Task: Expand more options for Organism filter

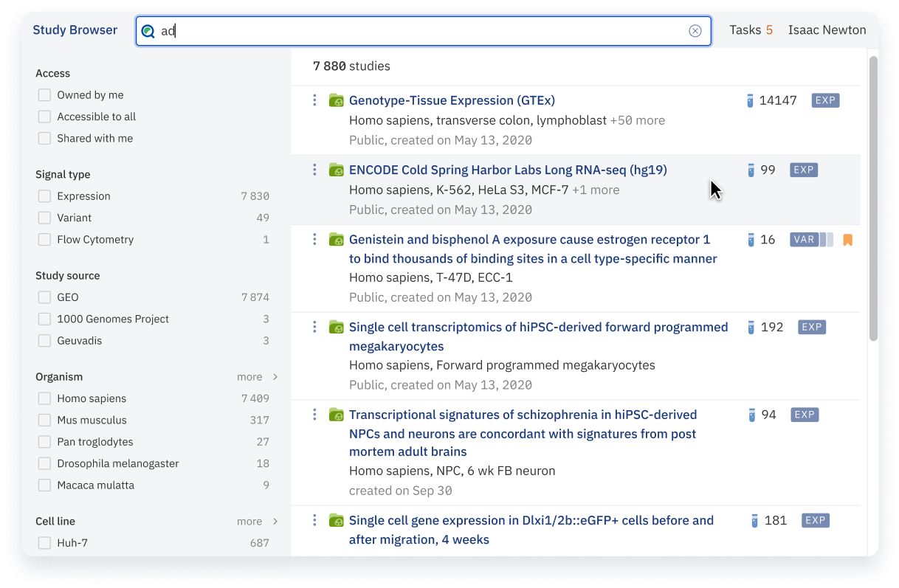Action: [257, 377]
